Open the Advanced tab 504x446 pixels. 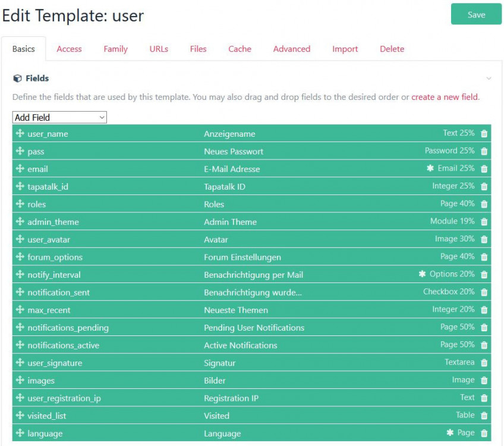point(292,49)
